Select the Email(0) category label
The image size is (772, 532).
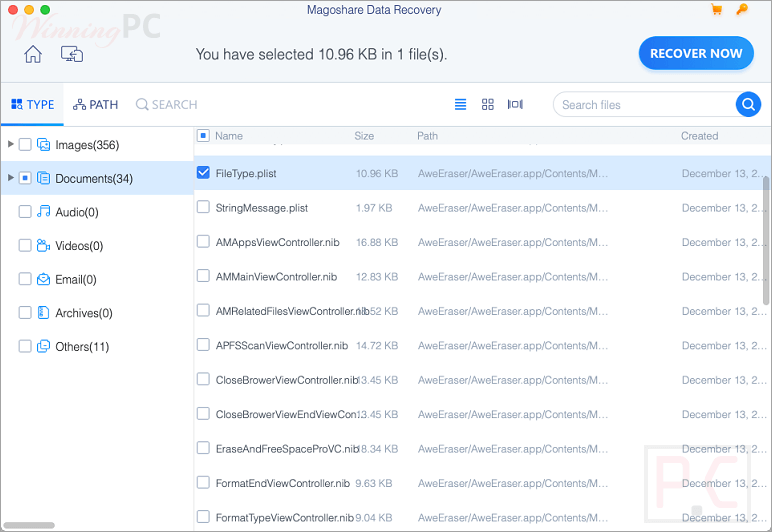[76, 280]
